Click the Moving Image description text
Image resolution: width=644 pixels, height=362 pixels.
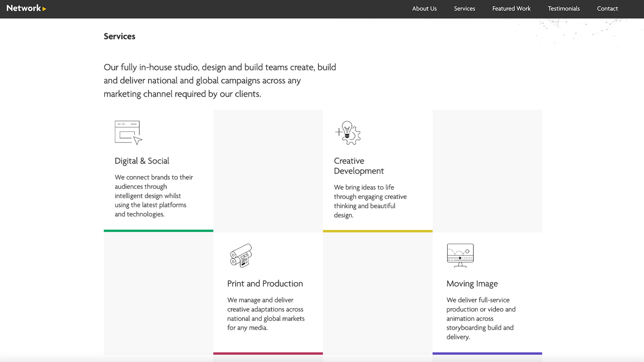click(x=481, y=318)
